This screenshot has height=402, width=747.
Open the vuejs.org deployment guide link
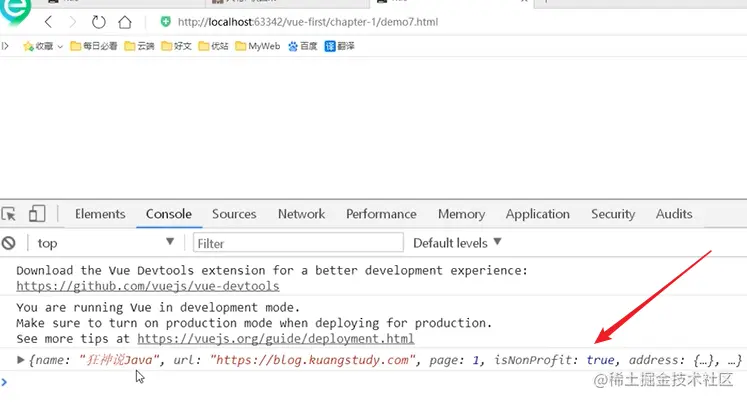[275, 339]
